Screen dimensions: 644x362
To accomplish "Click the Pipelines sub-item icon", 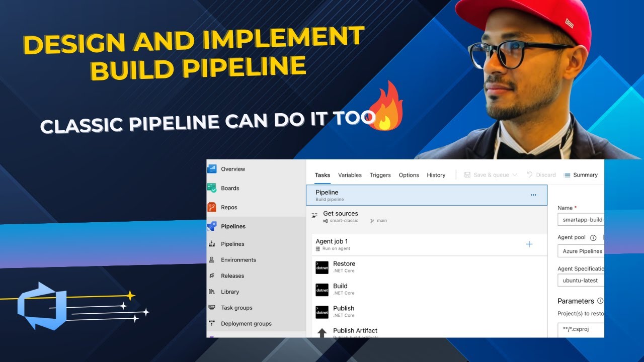I will tap(211, 244).
